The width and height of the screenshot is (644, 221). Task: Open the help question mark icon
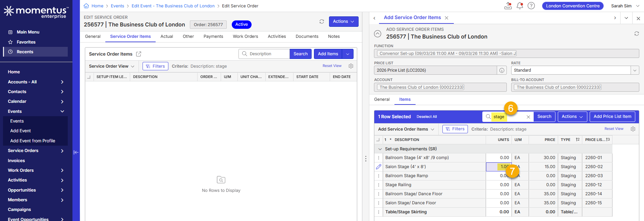[x=531, y=6]
